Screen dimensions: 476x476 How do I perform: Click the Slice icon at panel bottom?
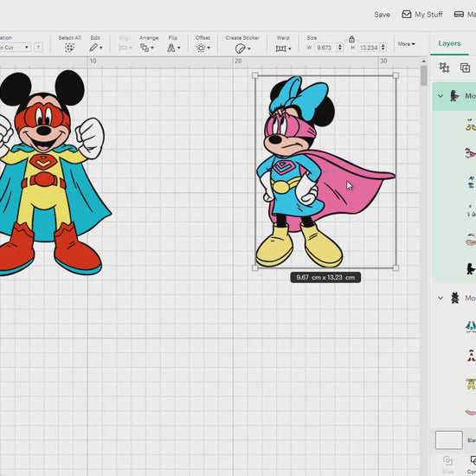click(447, 461)
